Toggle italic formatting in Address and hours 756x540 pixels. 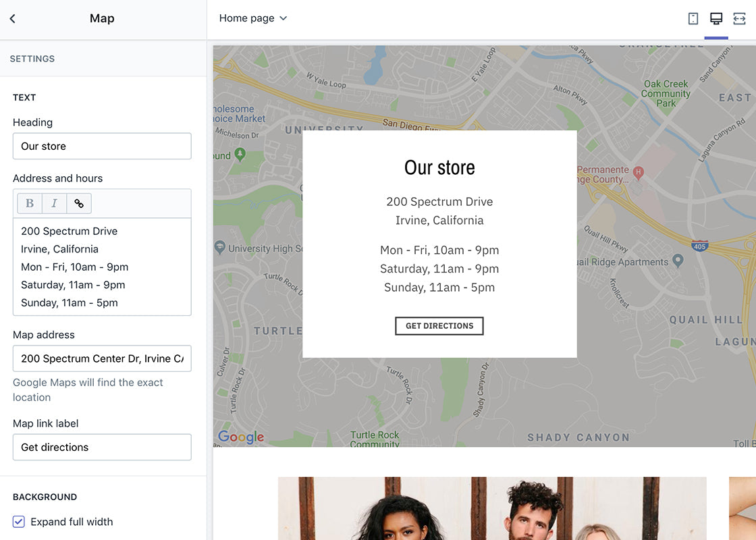click(55, 203)
